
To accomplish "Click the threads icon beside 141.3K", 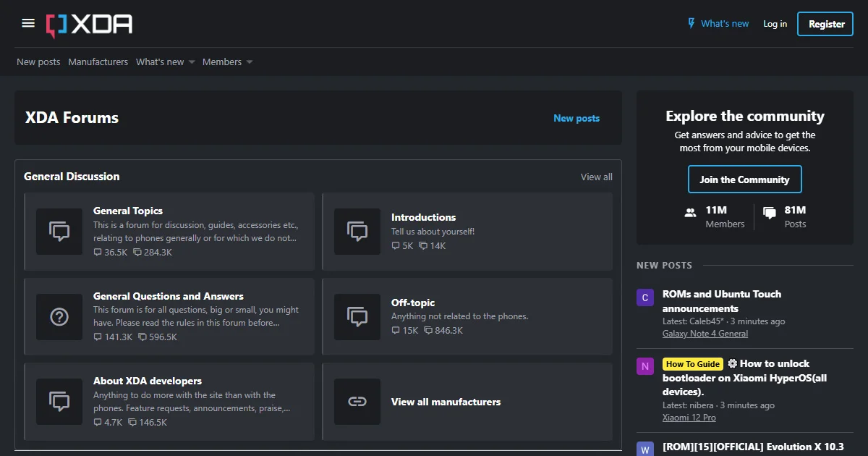I will point(98,337).
